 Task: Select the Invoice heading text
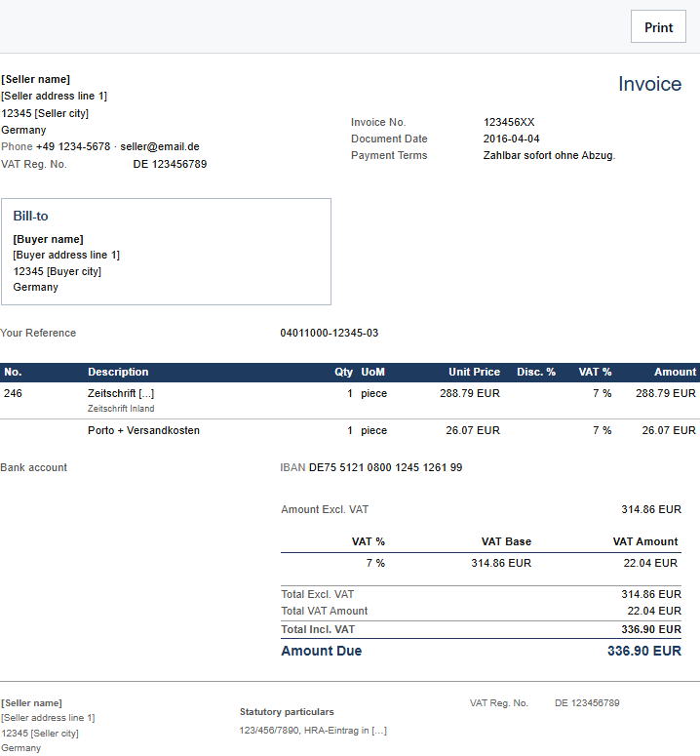[x=649, y=84]
